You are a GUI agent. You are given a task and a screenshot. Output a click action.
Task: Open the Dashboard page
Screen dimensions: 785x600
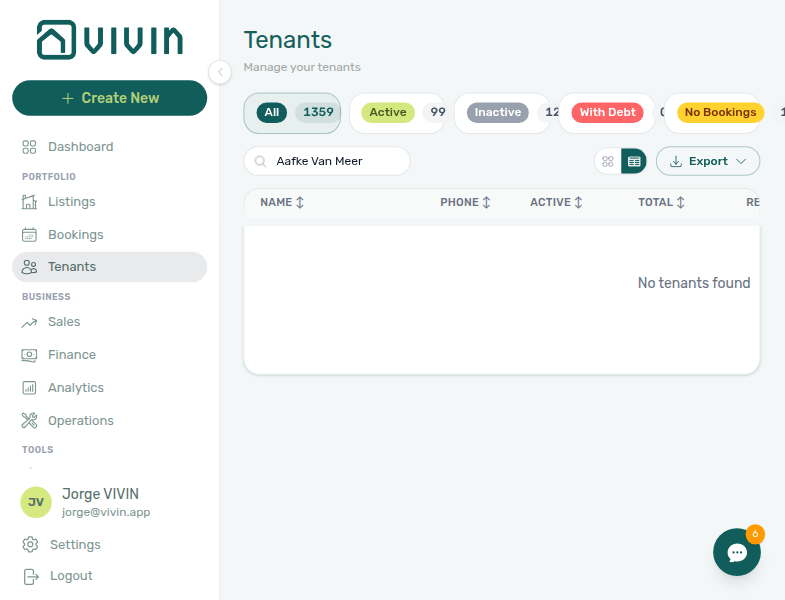(x=110, y=147)
